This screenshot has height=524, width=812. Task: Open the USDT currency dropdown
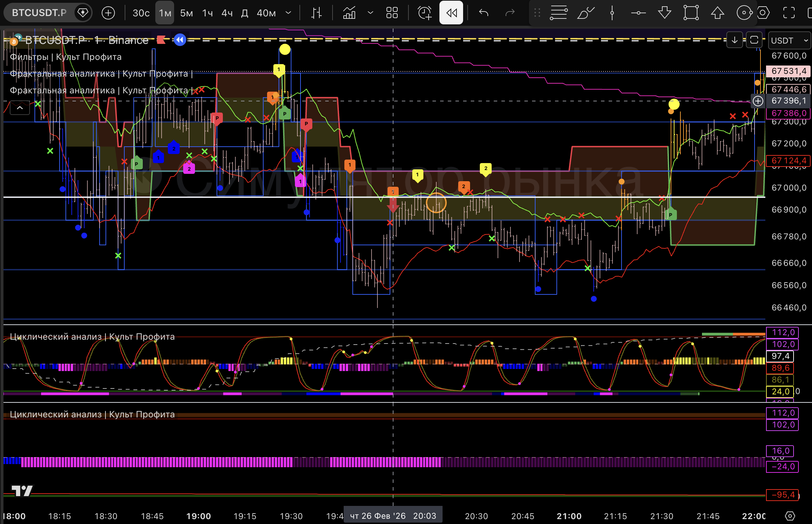[x=789, y=40]
